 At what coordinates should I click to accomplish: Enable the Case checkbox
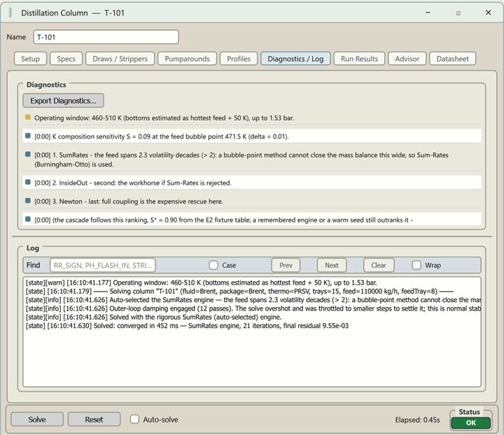tap(213, 265)
